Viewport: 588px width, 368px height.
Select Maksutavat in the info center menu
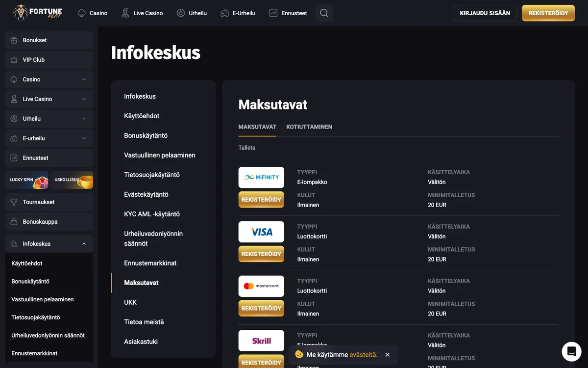tap(141, 283)
